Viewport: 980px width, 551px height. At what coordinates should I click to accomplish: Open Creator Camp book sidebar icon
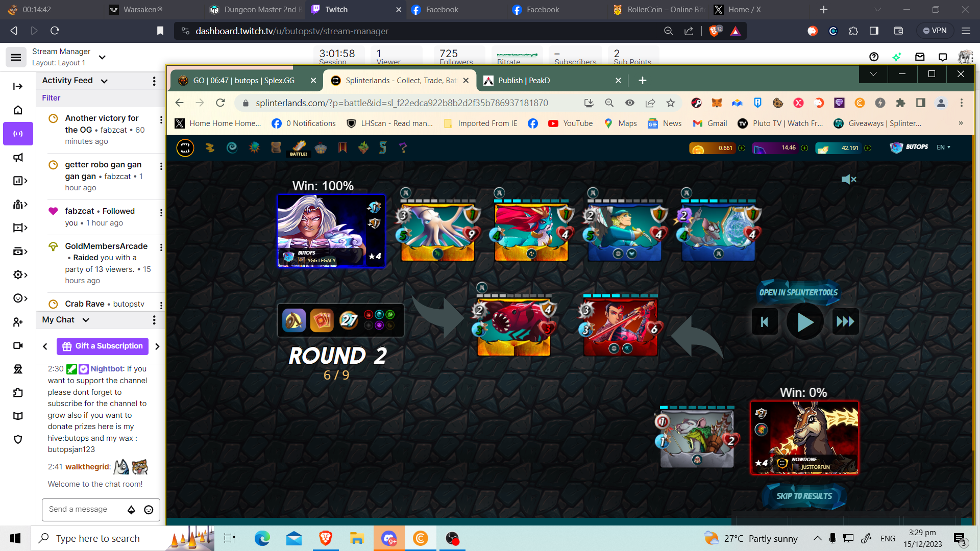coord(18,416)
